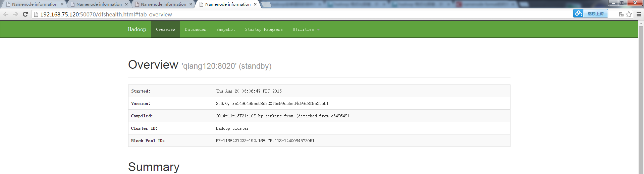644x174 pixels.
Task: Close the first Namenode information tab
Action: point(62,4)
